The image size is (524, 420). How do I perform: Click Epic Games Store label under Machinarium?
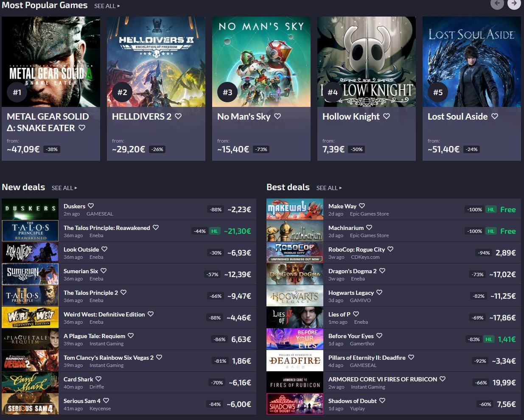[369, 235]
